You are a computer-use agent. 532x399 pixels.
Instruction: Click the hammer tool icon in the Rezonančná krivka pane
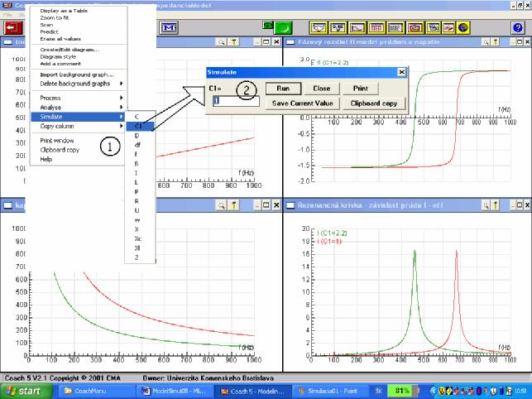[x=495, y=205]
